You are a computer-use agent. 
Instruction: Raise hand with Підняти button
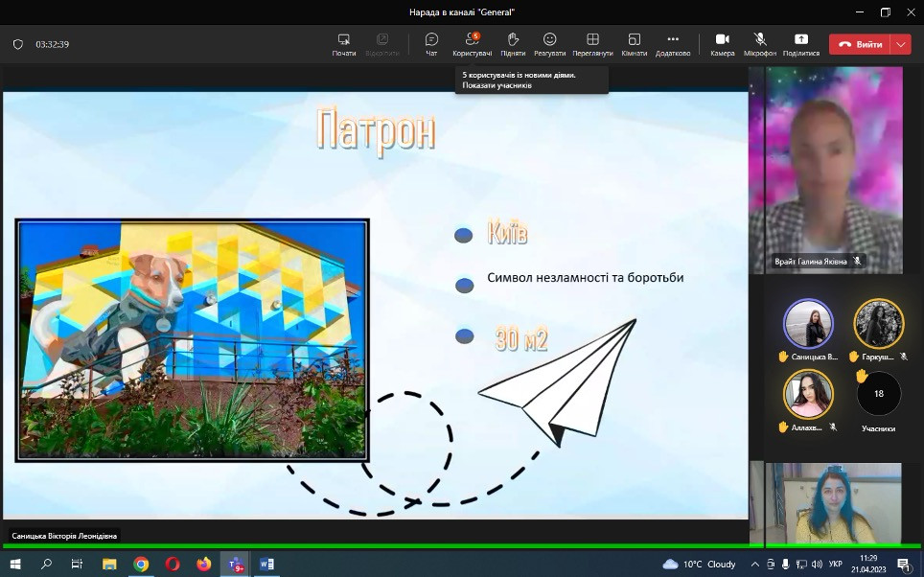click(513, 43)
